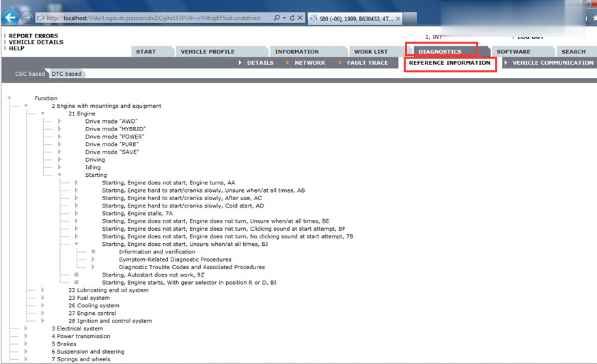Open Starting, Autostart does not work, 9Z
Image resolution: width=597 pixels, height=364 pixels.
(x=153, y=275)
